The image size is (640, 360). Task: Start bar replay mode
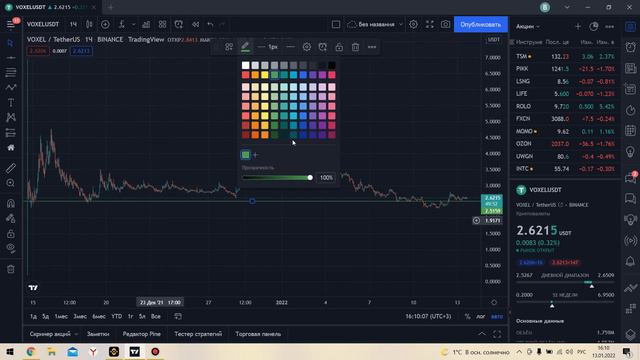pyautogui.click(x=196, y=24)
